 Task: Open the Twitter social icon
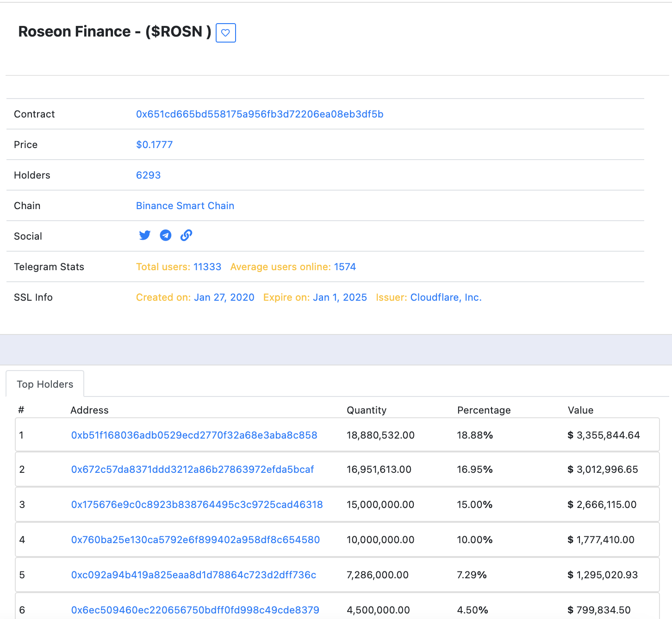(x=144, y=235)
